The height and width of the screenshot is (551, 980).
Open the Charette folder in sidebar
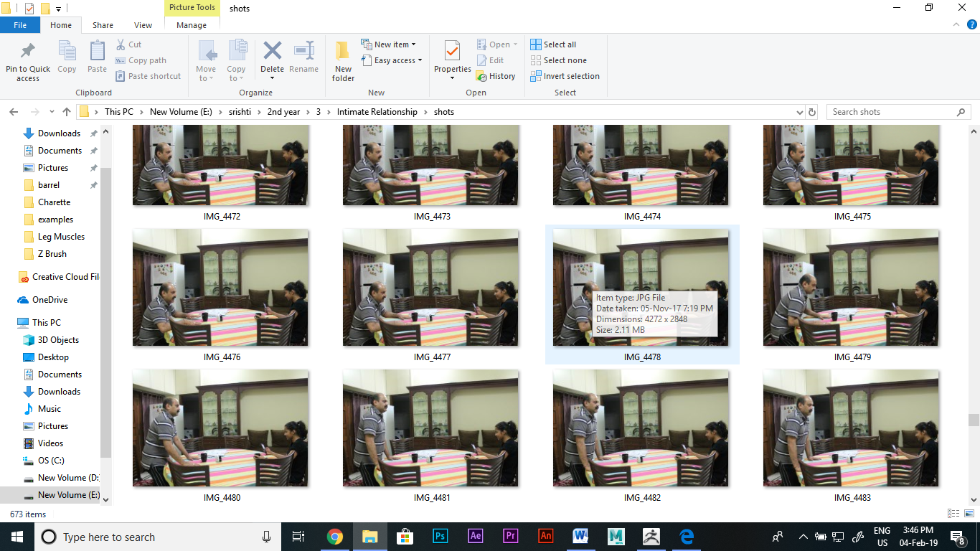[54, 202]
